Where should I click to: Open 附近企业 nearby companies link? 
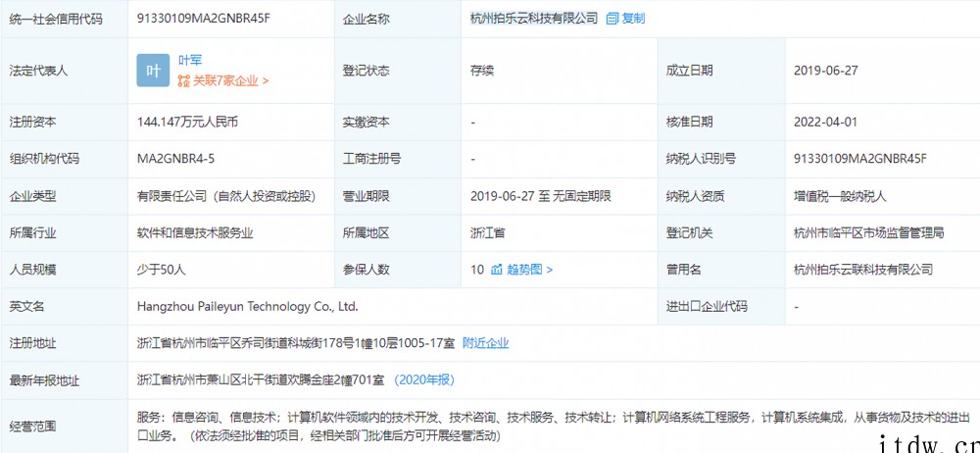click(x=486, y=343)
